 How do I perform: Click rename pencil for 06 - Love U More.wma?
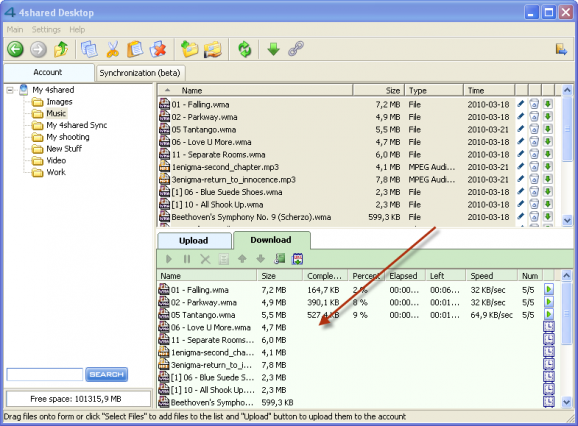click(x=521, y=142)
